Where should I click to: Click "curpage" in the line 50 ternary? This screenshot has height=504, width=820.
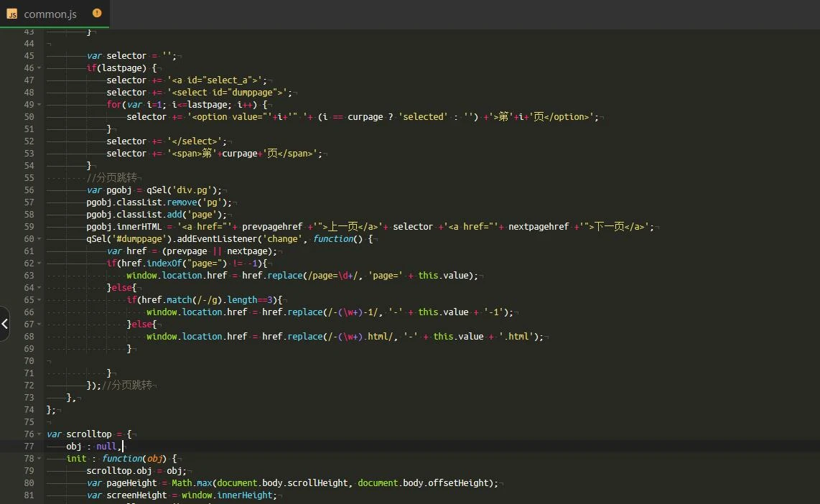tap(365, 117)
